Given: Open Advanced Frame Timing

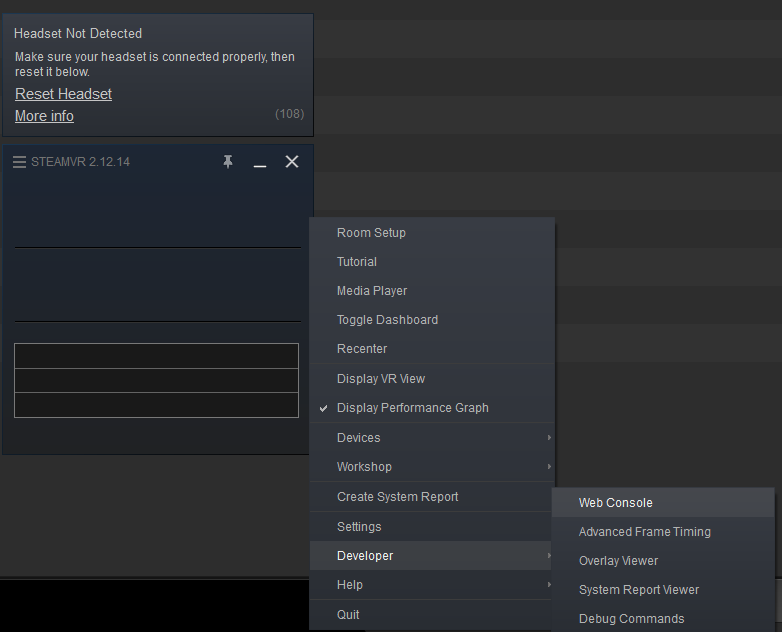Looking at the screenshot, I should pos(663,532).
